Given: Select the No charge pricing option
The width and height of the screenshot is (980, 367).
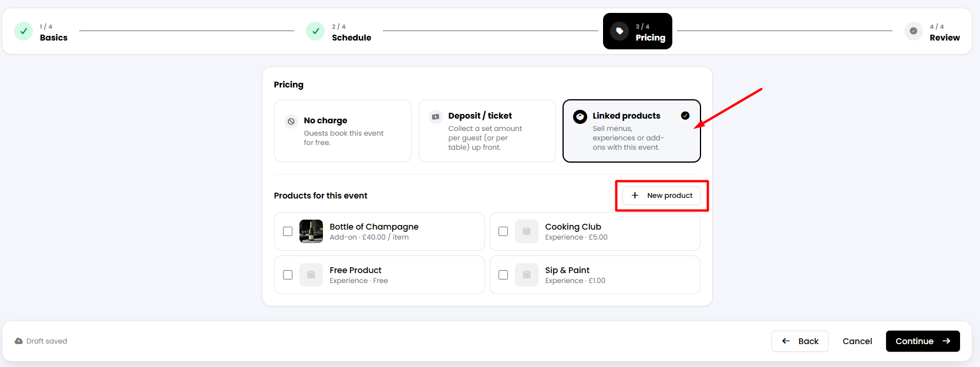Looking at the screenshot, I should [343, 131].
